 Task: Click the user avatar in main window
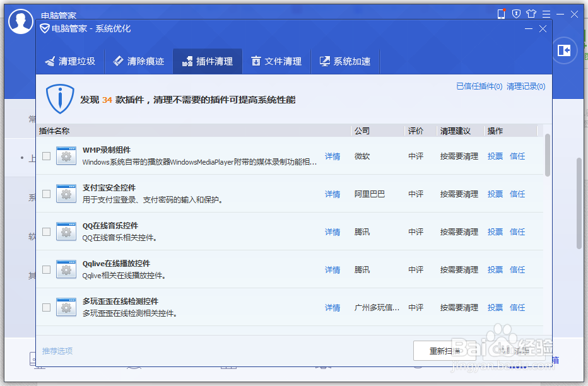pyautogui.click(x=21, y=21)
